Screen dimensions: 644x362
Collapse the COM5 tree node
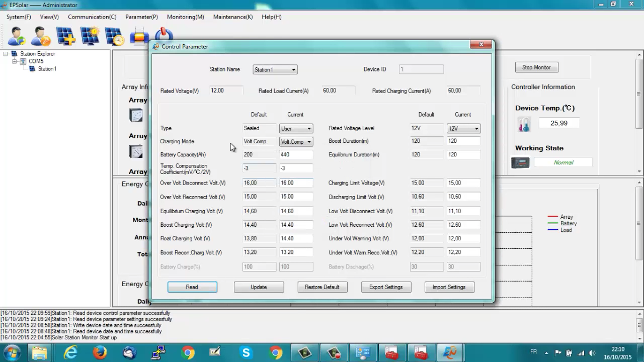15,61
